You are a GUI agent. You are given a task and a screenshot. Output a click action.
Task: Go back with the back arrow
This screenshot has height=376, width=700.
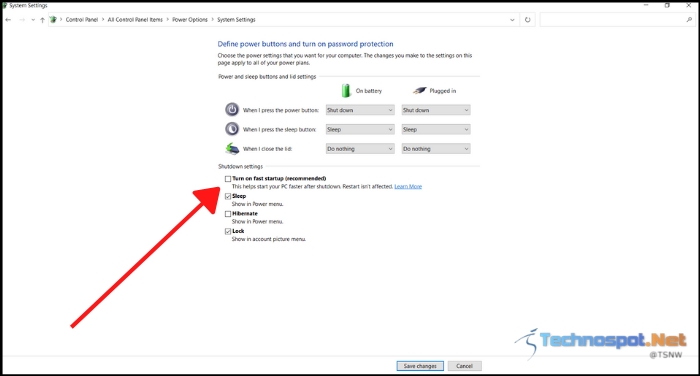pos(8,20)
